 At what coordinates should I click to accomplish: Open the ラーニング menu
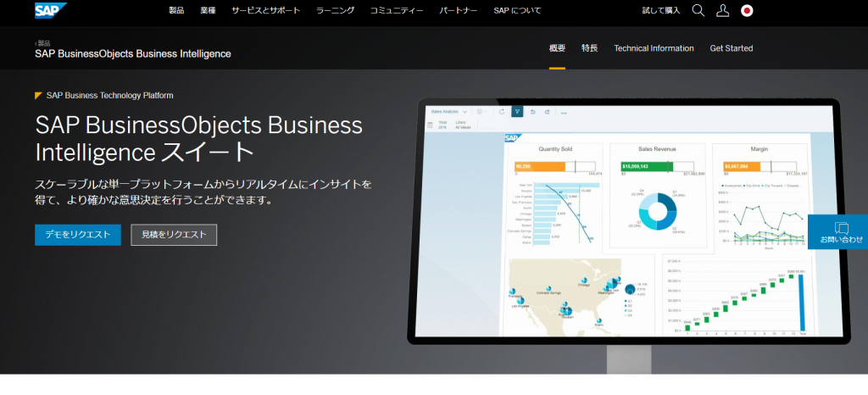click(335, 10)
